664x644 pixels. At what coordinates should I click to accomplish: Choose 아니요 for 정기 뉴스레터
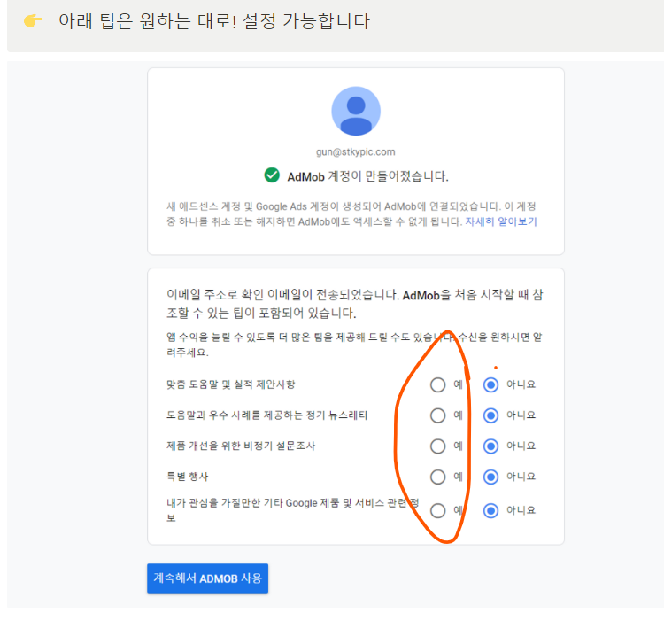click(x=490, y=415)
